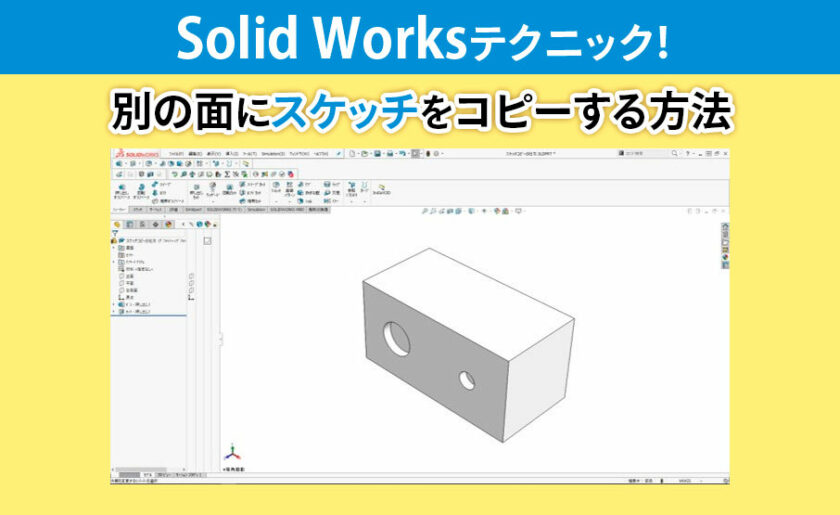Image resolution: width=840 pixels, height=515 pixels.
Task: Open the ConfigurationManager tab in the left panel
Action: pos(142,225)
